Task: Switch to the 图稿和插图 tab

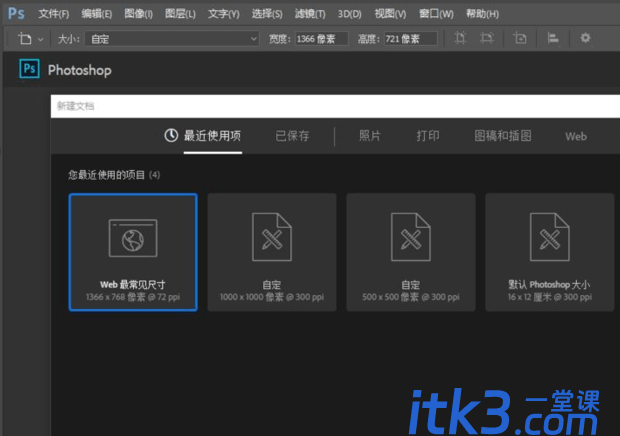Action: tap(503, 136)
